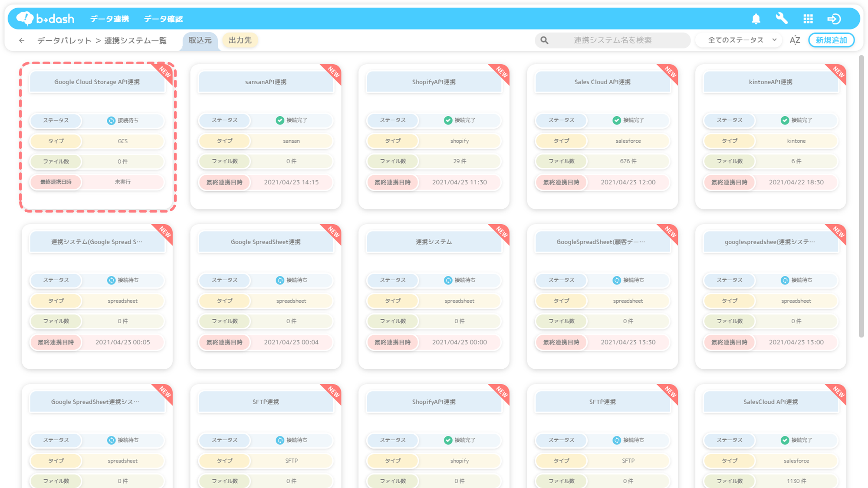868x488 pixels.
Task: Open the SalesCloud API連携 card title
Action: [x=771, y=402]
